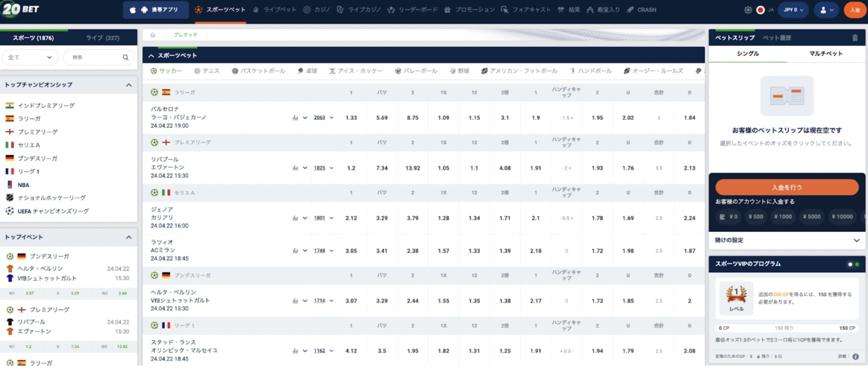Select the マルチベット bet type tab
This screenshot has height=371, width=868.
[x=826, y=53]
